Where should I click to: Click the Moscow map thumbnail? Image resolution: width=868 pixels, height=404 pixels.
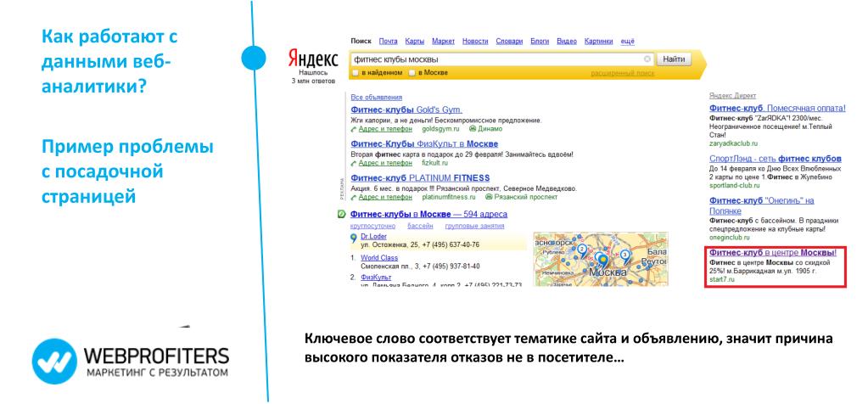(x=601, y=259)
